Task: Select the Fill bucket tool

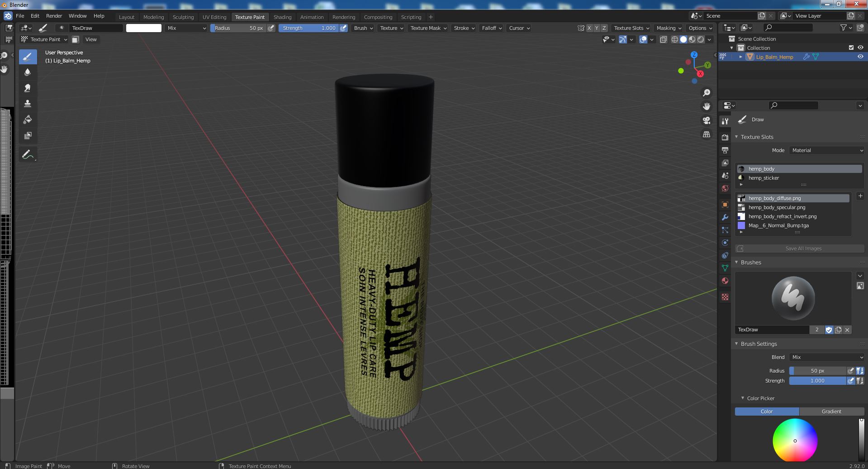Action: click(x=28, y=120)
